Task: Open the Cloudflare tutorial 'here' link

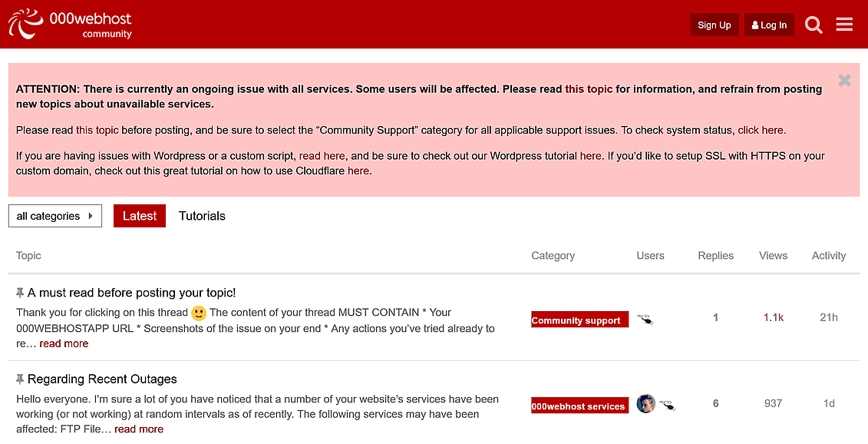Action: point(358,171)
